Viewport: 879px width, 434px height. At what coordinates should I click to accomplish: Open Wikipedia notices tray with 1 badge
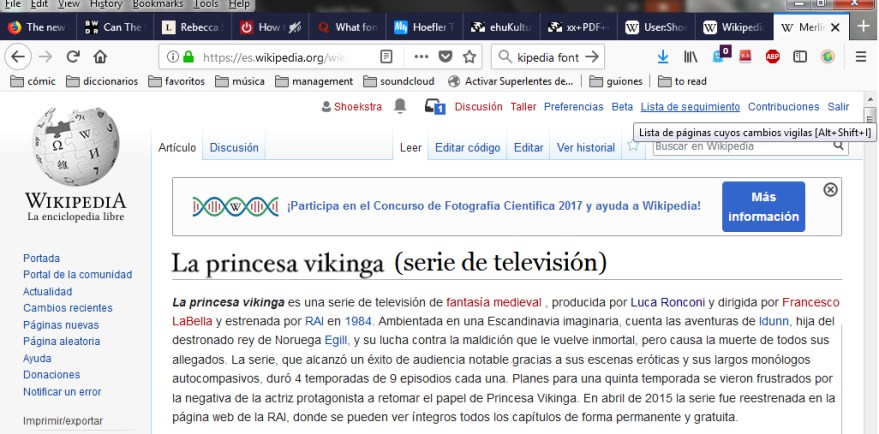tap(434, 106)
